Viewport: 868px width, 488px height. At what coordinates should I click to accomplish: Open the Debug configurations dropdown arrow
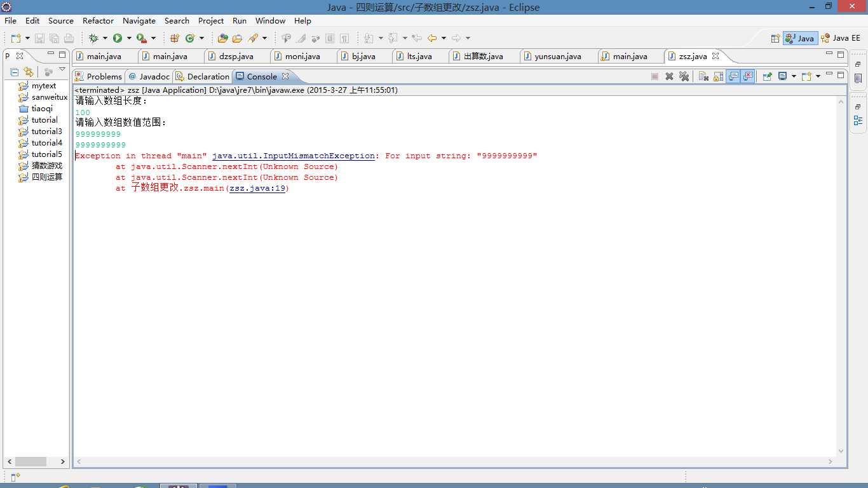pyautogui.click(x=104, y=39)
